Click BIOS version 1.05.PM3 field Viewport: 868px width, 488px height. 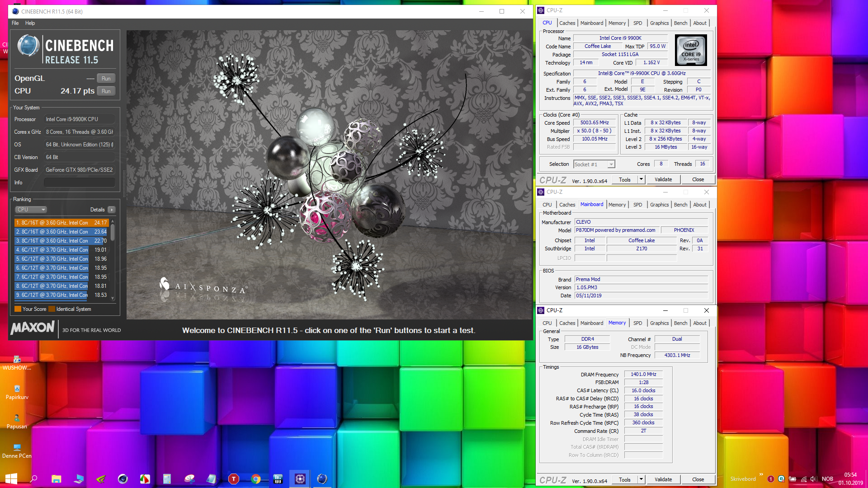(641, 288)
